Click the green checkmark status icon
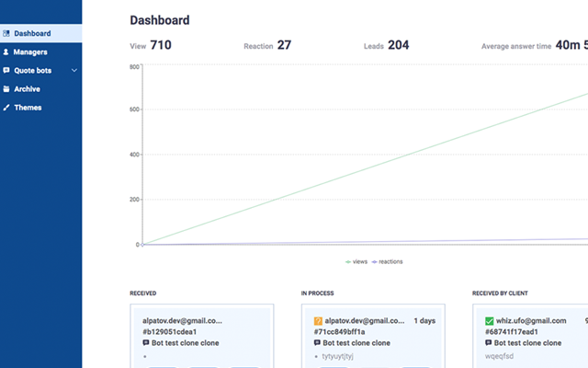 click(x=489, y=321)
